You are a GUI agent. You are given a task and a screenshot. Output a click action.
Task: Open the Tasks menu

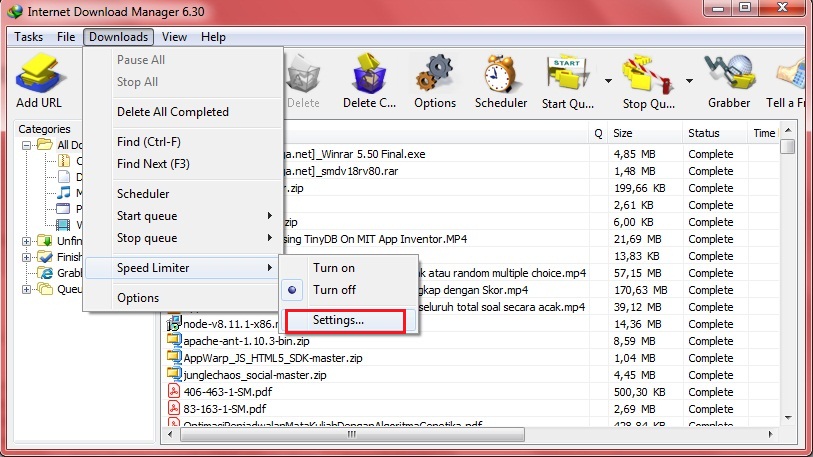click(29, 37)
